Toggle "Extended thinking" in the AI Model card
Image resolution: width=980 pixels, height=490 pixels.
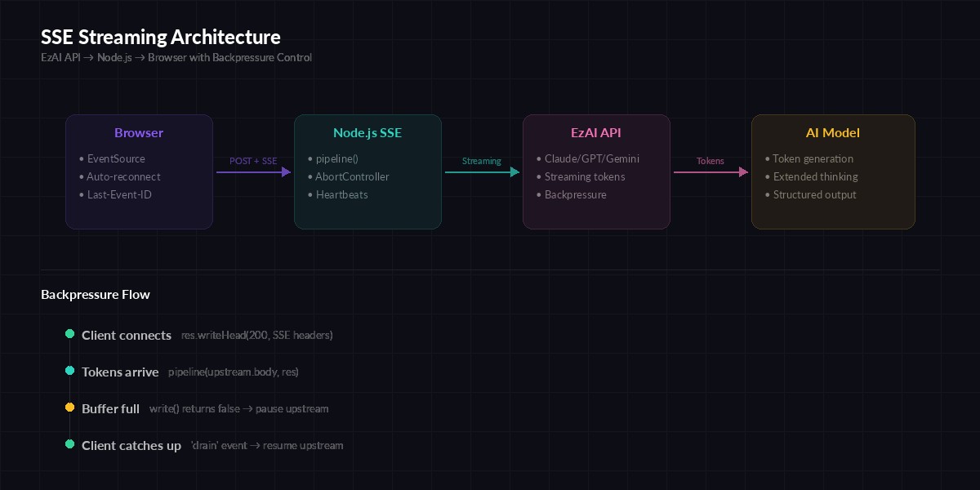click(815, 176)
